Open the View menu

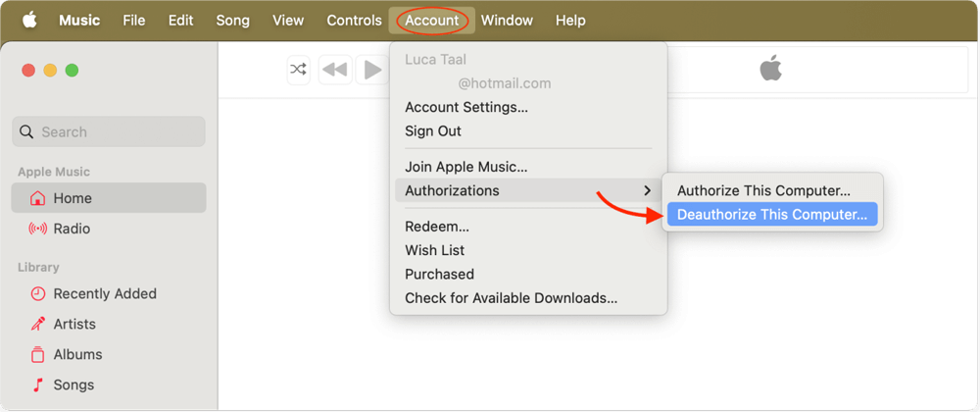tap(288, 20)
